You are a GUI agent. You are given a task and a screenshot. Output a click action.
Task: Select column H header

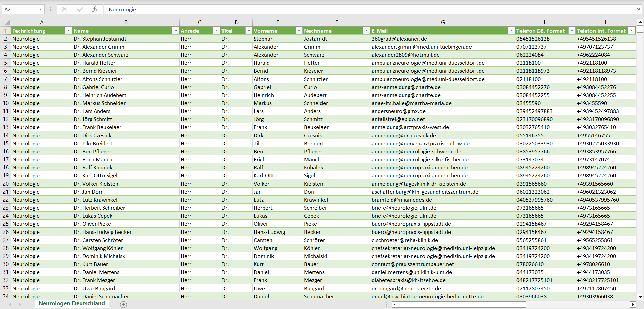click(x=545, y=22)
